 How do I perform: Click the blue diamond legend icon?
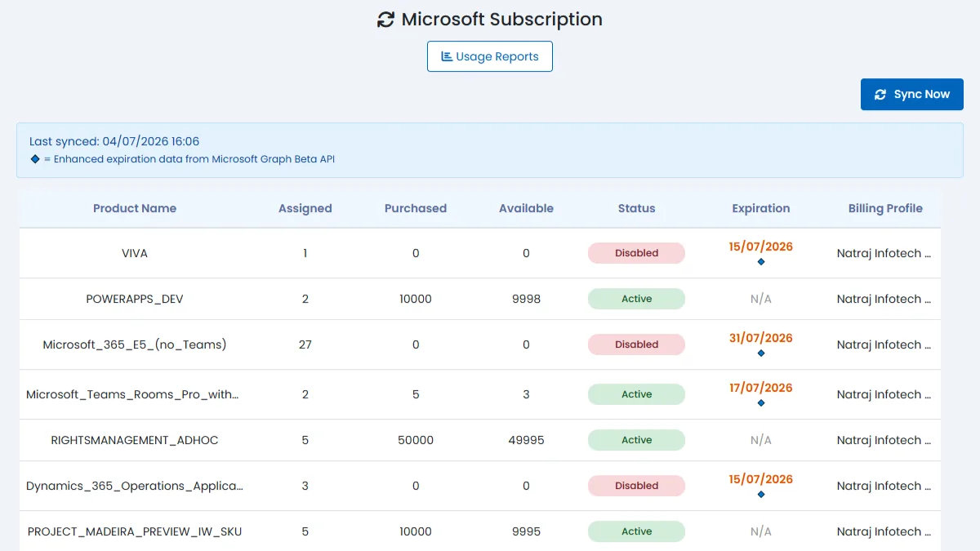coord(35,159)
